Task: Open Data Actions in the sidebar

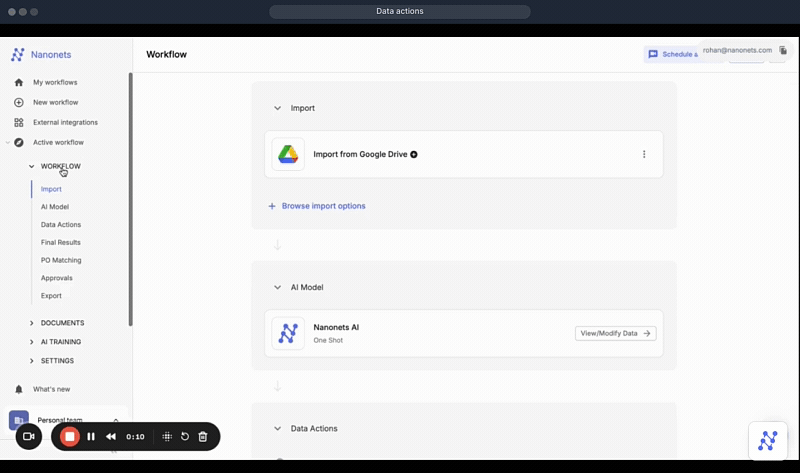Action: (61, 225)
